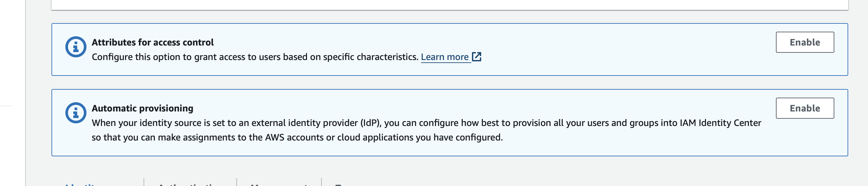Enable Attributes for access control
The image size is (868, 186).
tap(805, 43)
